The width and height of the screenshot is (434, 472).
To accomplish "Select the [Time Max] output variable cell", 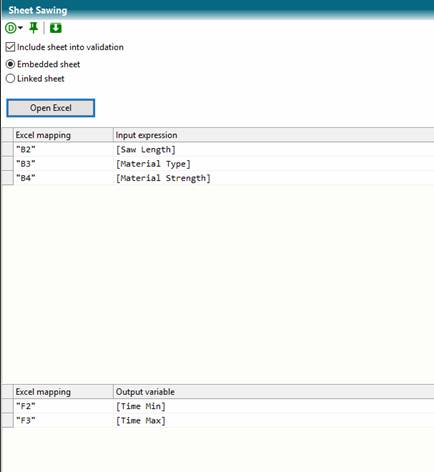I will coord(274,421).
